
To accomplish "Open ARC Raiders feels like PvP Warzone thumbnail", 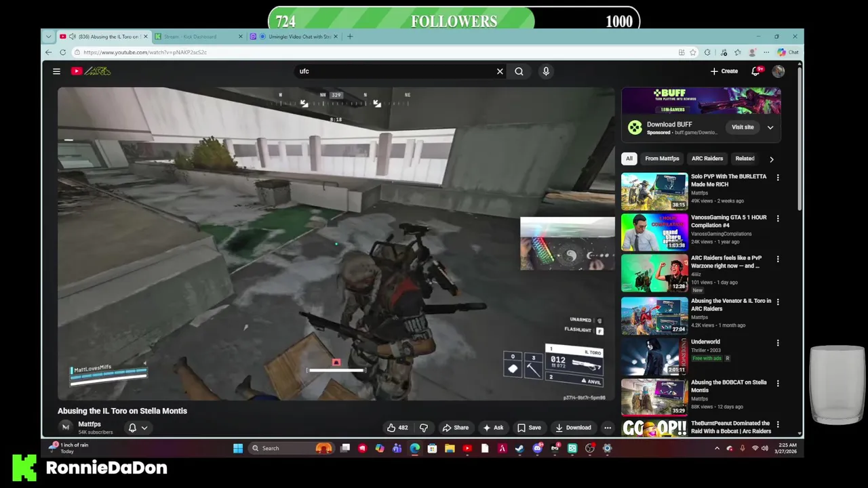I will pos(654,272).
